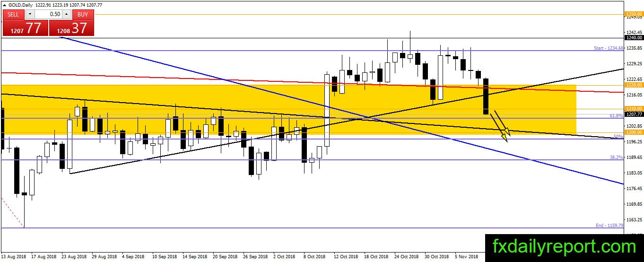Click the 1229.25 price axis value
This screenshot has height=262, width=644.
[x=633, y=64]
